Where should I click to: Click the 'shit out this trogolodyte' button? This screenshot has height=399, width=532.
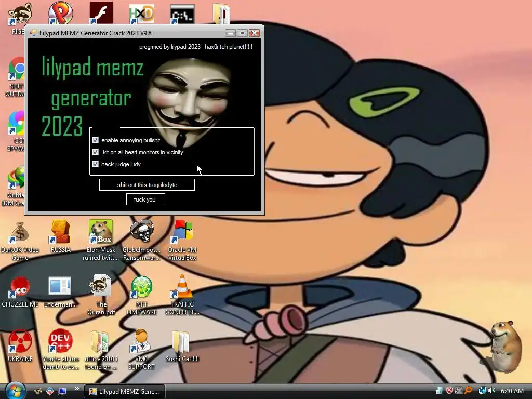(x=147, y=185)
